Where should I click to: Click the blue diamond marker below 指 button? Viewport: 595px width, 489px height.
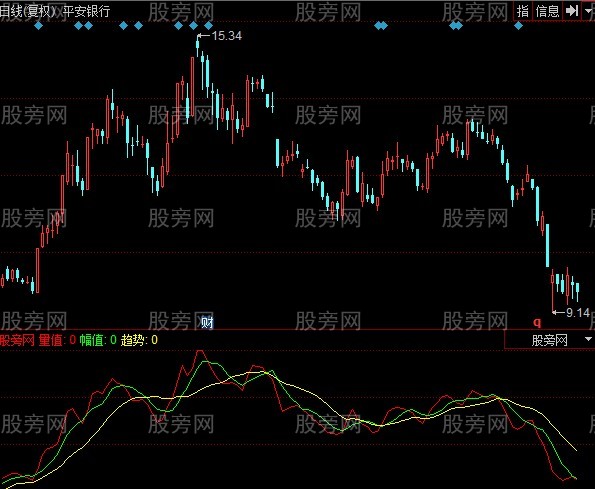pyautogui.click(x=518, y=26)
